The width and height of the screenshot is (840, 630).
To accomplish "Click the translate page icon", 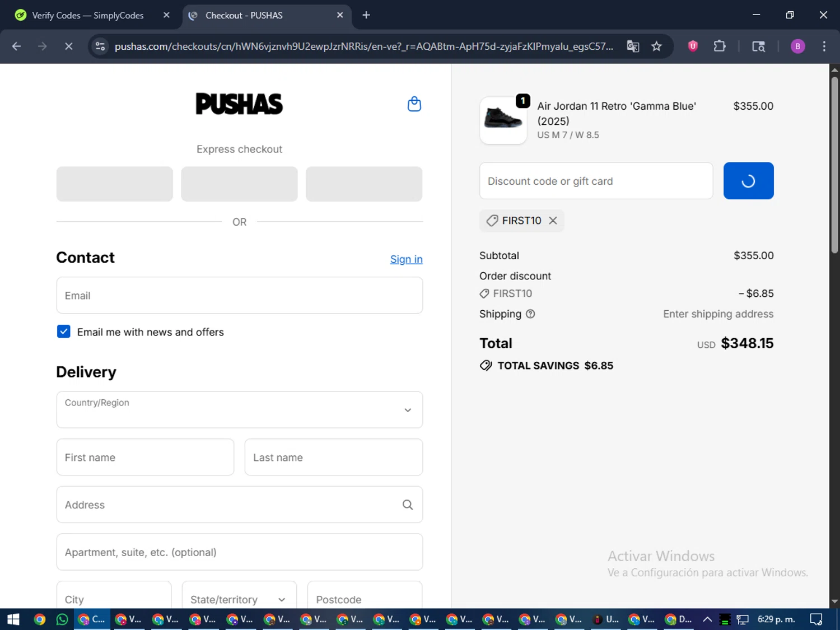I will point(633,46).
